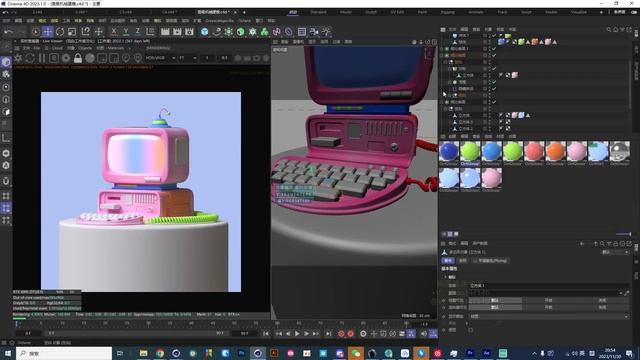
Task: Click the Live Viewer pick focus icon
Action: [x=126, y=58]
